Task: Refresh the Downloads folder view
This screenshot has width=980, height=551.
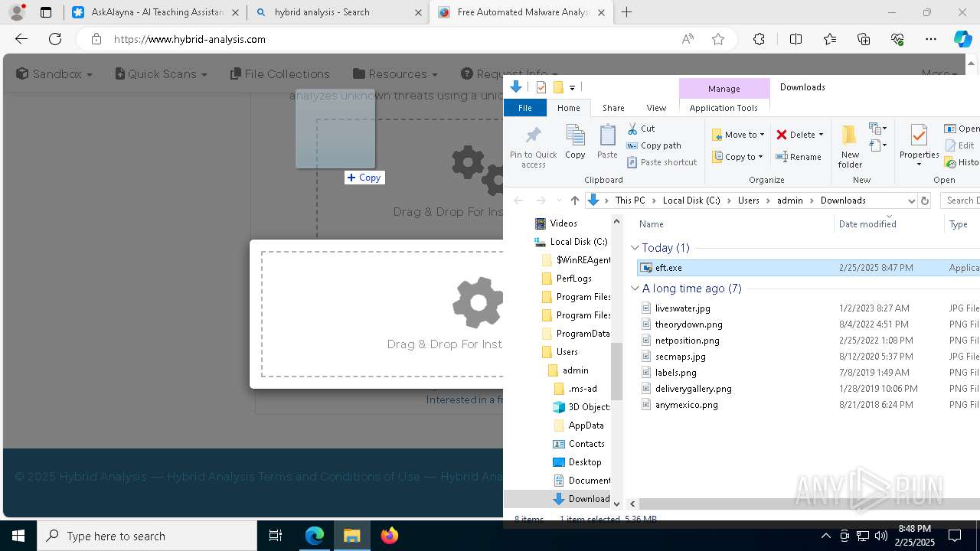Action: coord(925,201)
